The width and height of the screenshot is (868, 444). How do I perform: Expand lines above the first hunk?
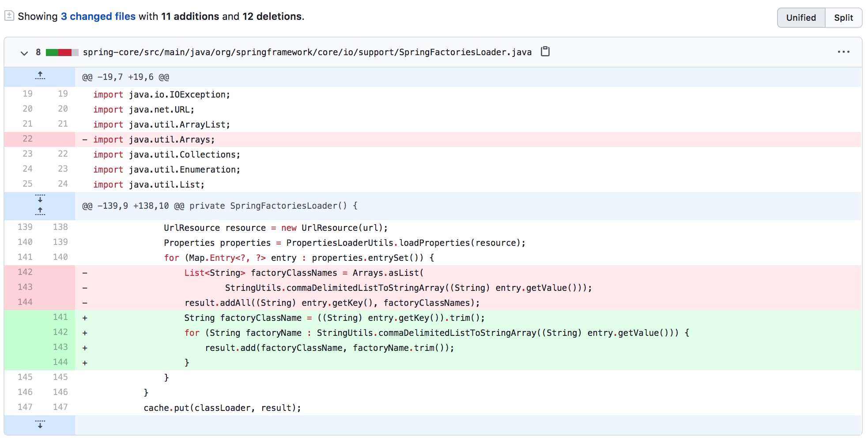click(40, 76)
